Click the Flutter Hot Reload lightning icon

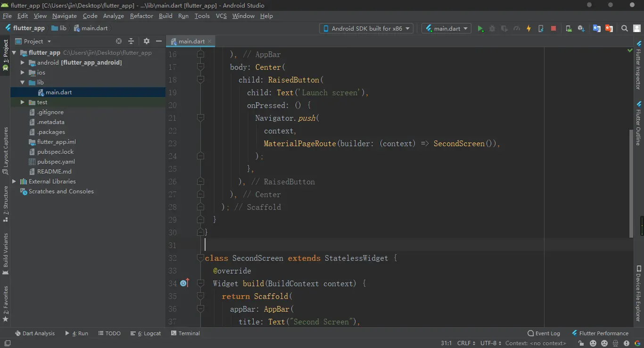click(528, 29)
